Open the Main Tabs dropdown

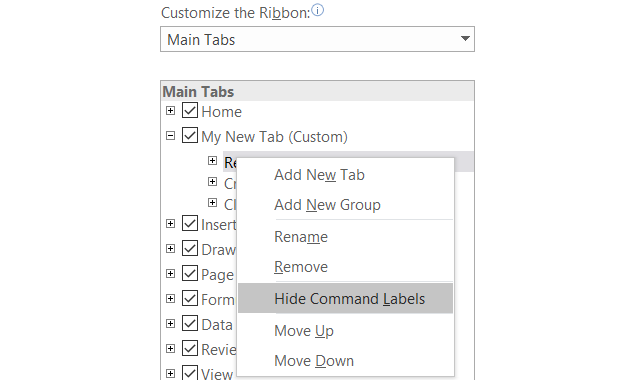point(317,39)
